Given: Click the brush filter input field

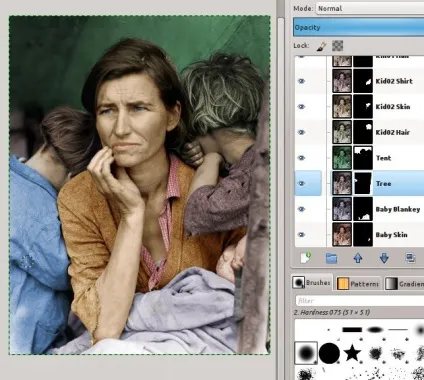Looking at the screenshot, I should tap(360, 301).
